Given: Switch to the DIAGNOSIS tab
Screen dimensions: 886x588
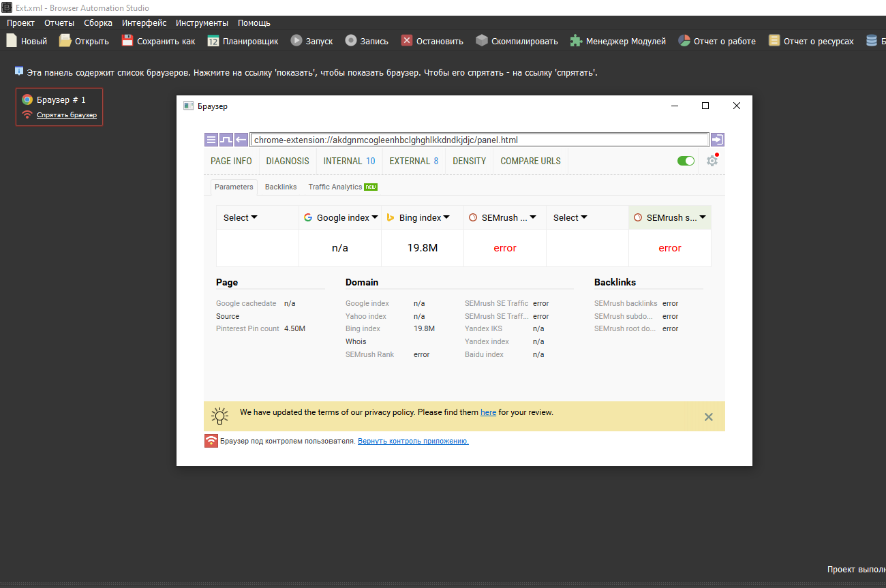Looking at the screenshot, I should [x=288, y=161].
